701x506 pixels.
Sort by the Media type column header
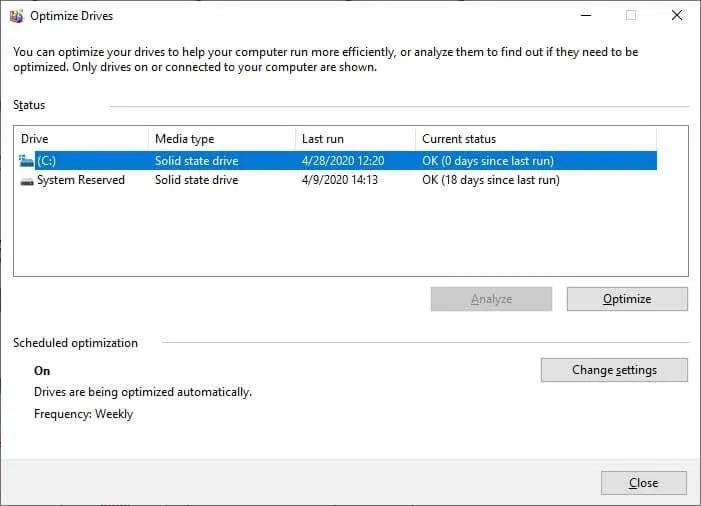(x=222, y=139)
